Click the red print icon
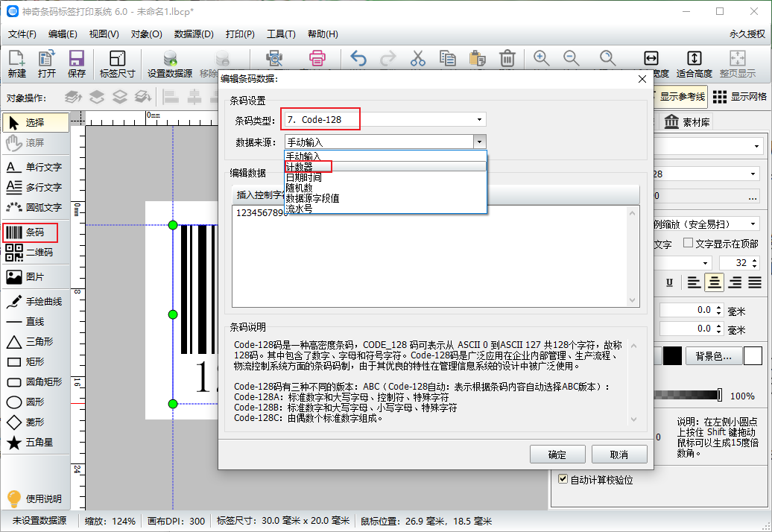This screenshot has width=772, height=532. (x=317, y=59)
